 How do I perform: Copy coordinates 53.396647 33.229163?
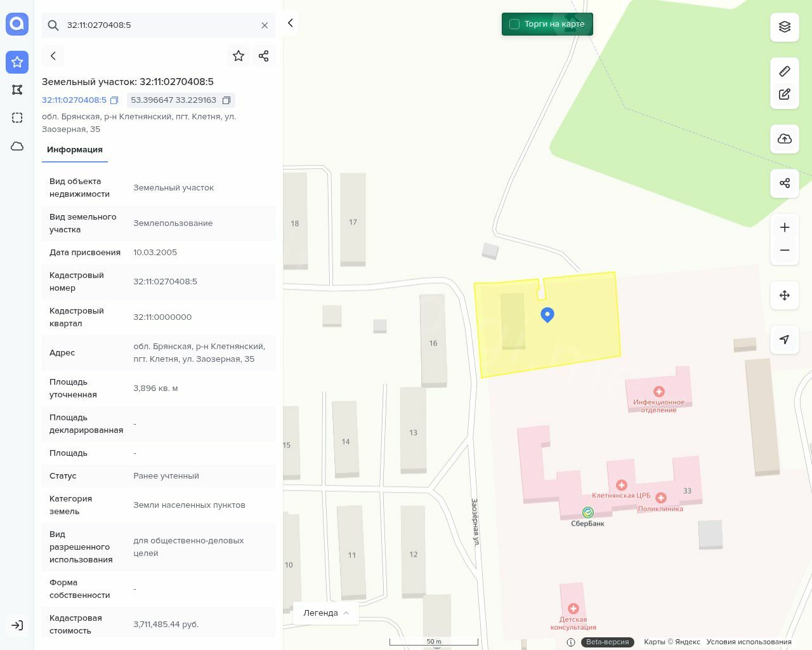coord(226,100)
